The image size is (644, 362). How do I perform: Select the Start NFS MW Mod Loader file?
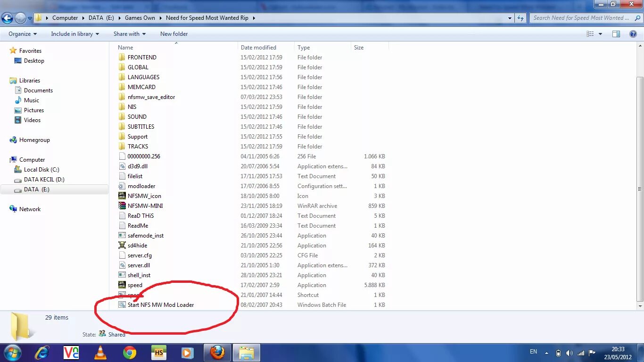coord(161,305)
